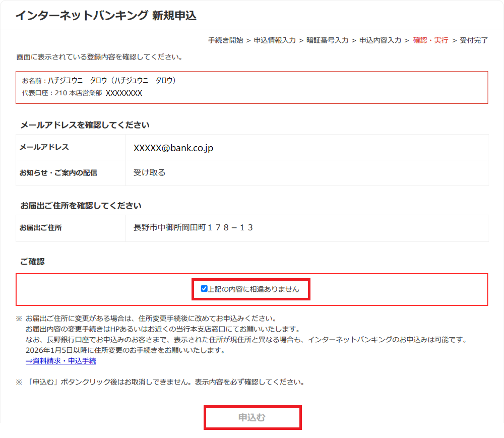The width and height of the screenshot is (504, 438).
Task: Click the address 長野市中御所岡田町 value
Action: pos(193,228)
